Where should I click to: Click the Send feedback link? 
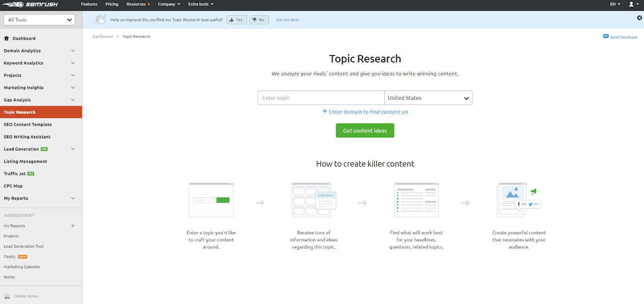(623, 37)
